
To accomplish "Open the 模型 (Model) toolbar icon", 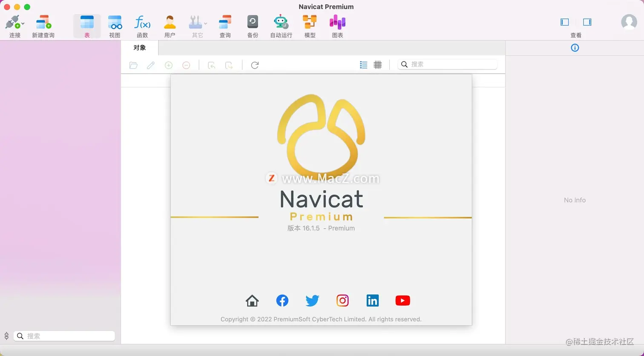I will (x=310, y=22).
